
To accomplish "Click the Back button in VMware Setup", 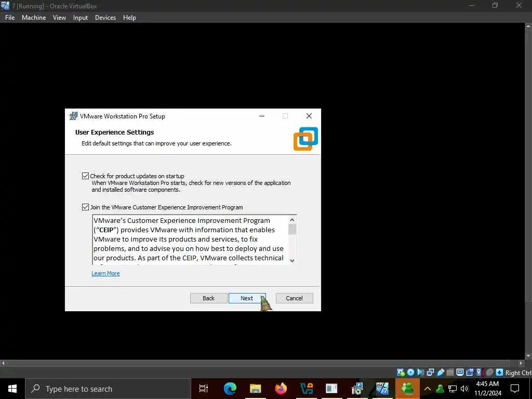I will click(x=208, y=298).
